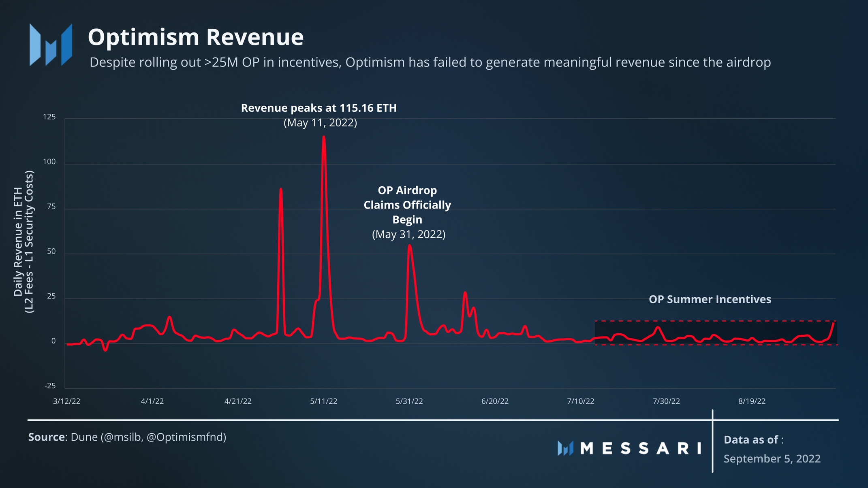Viewport: 868px width, 488px height.
Task: Click the September 5, 2022 date text
Action: tap(772, 459)
